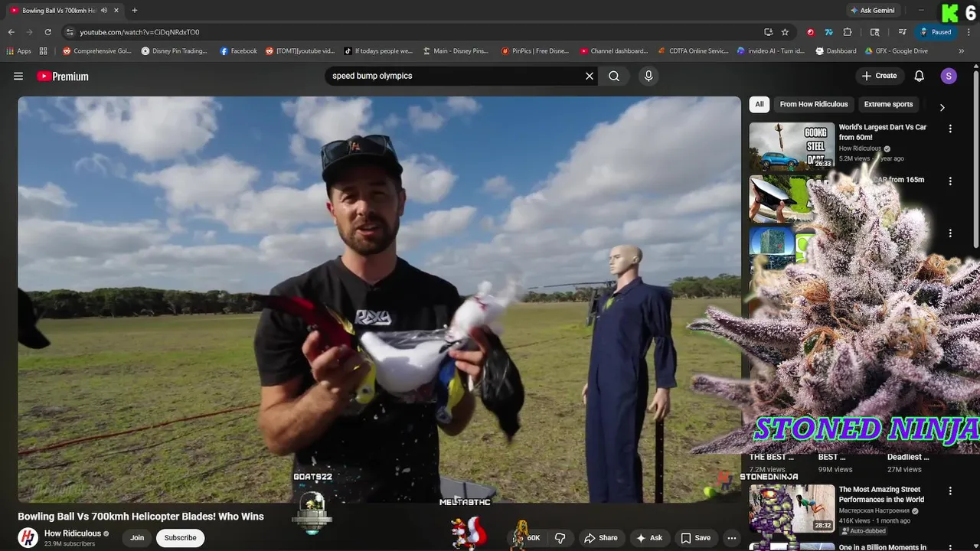Screen dimensions: 980x551
Task: Click the YouTube Premium logo
Action: tap(63, 76)
